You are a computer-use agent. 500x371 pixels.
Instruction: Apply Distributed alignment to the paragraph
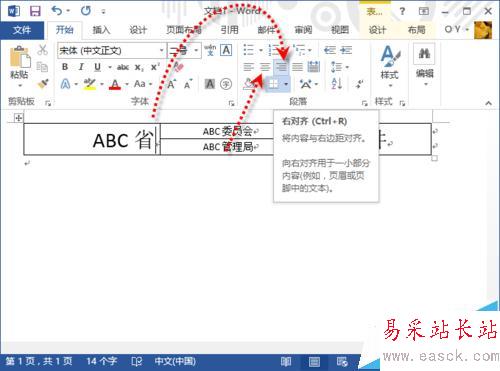coord(313,67)
